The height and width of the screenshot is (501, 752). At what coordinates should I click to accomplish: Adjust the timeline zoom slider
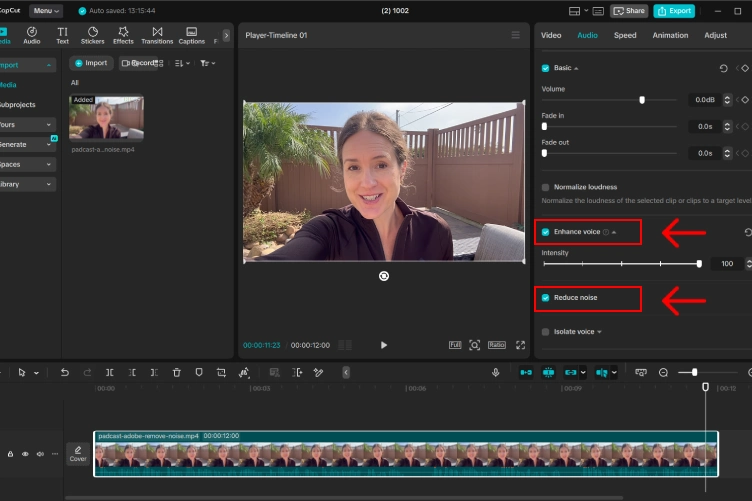click(x=694, y=373)
